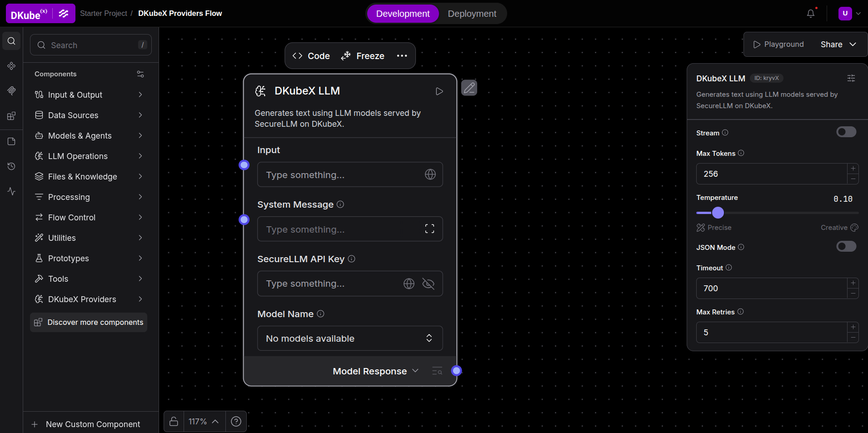Click globe icon in Input field

430,174
